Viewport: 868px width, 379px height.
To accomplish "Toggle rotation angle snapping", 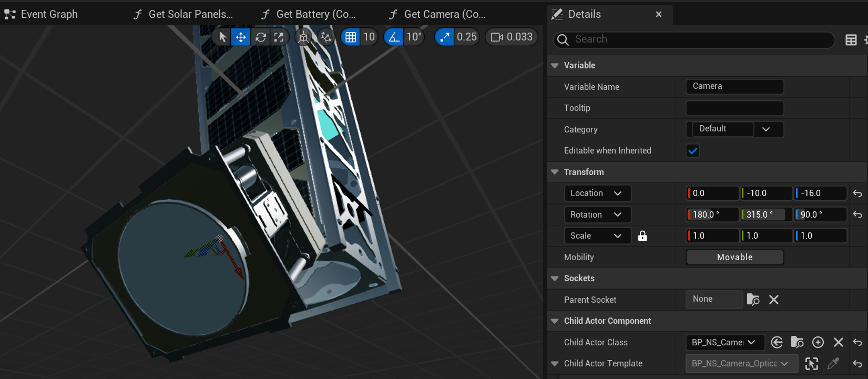I will pyautogui.click(x=394, y=37).
